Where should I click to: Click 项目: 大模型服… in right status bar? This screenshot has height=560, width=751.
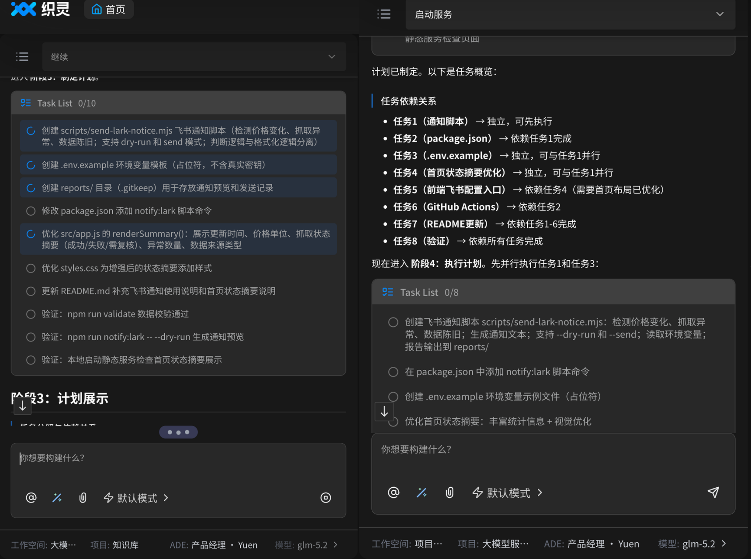point(493,544)
